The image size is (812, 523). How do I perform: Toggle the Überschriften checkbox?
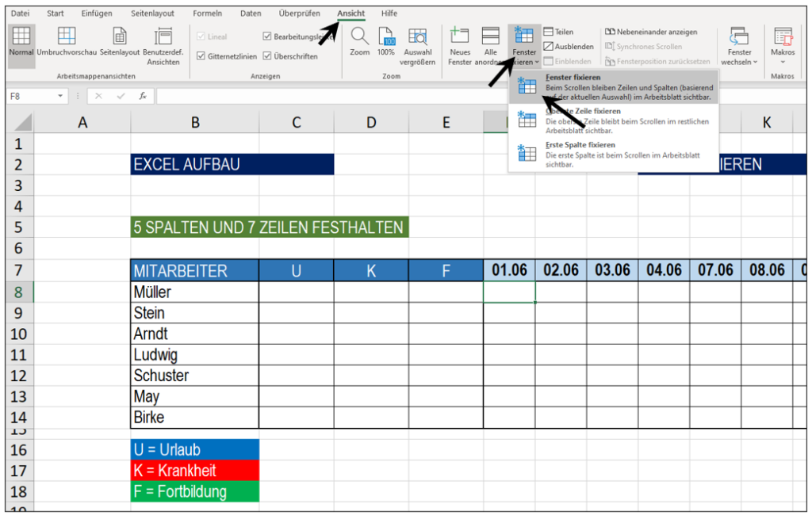tap(267, 56)
